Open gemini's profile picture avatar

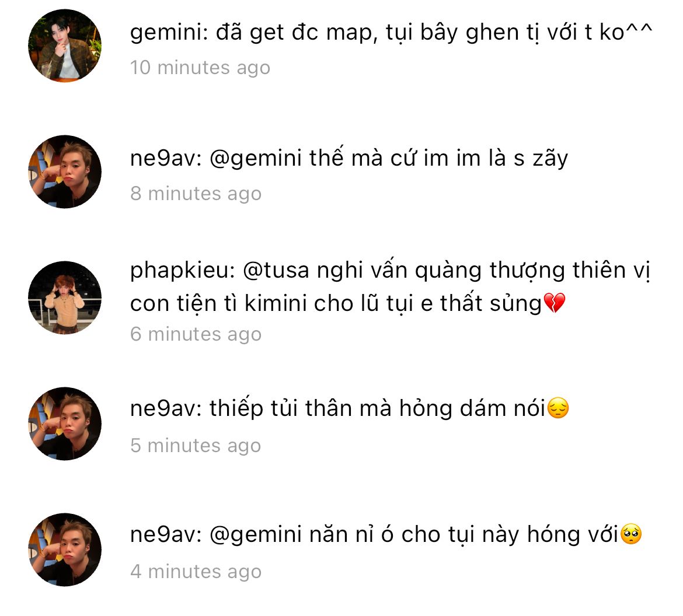point(65,45)
